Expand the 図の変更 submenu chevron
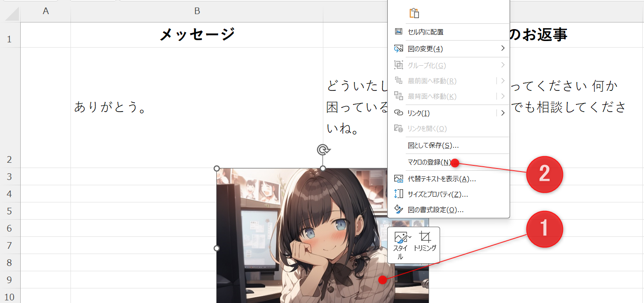The image size is (644, 303). [503, 49]
